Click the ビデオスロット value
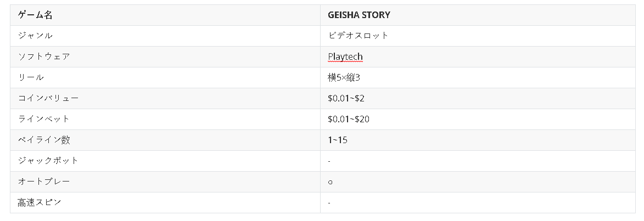This screenshot has height=221, width=644. [358, 36]
